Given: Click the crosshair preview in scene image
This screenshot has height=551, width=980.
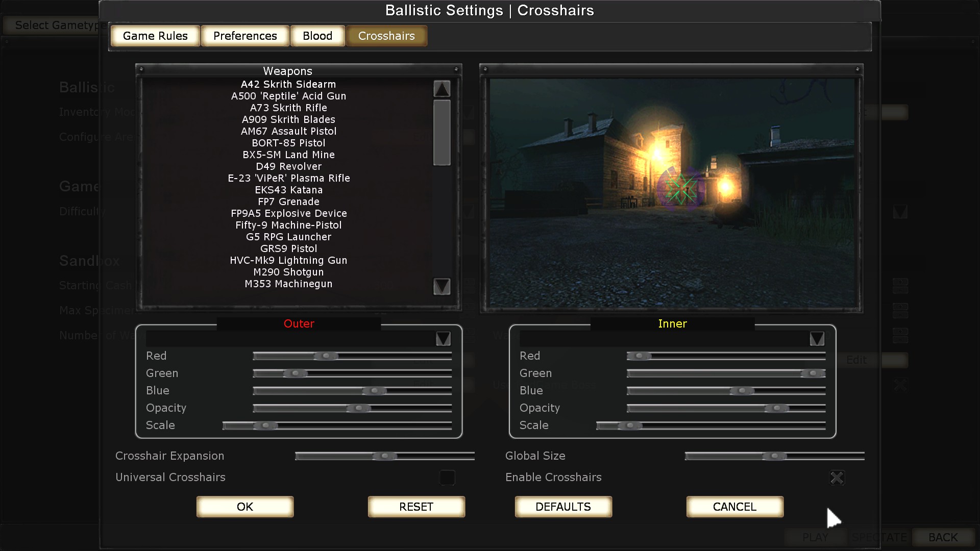Looking at the screenshot, I should 681,190.
